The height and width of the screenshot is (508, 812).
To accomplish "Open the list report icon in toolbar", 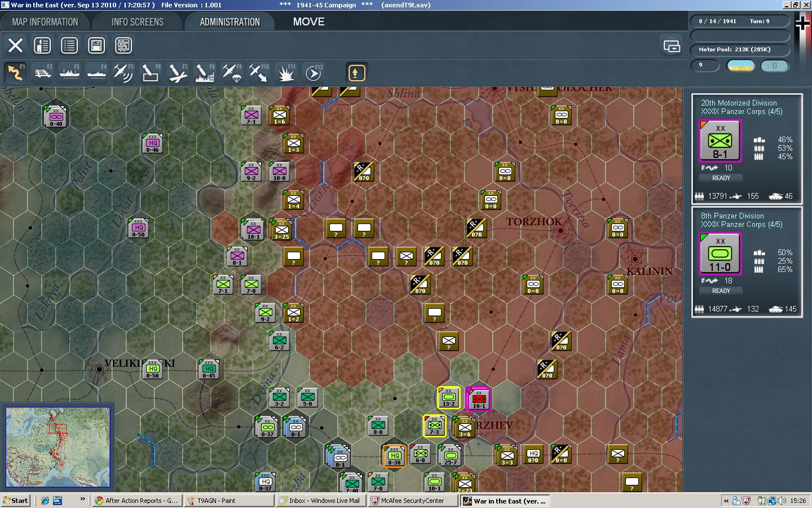I will click(x=69, y=45).
